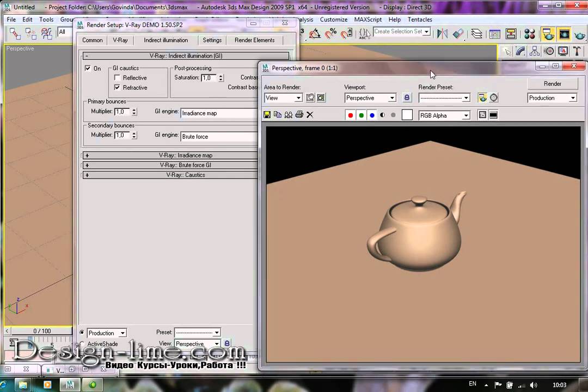Screen dimensions: 588x392
Task: Select the Align tool icon
Action: [x=458, y=34]
